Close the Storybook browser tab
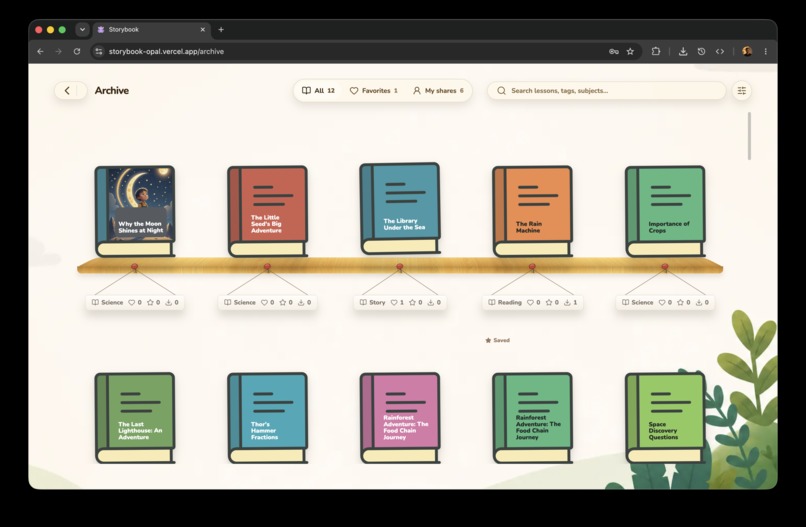 [203, 30]
